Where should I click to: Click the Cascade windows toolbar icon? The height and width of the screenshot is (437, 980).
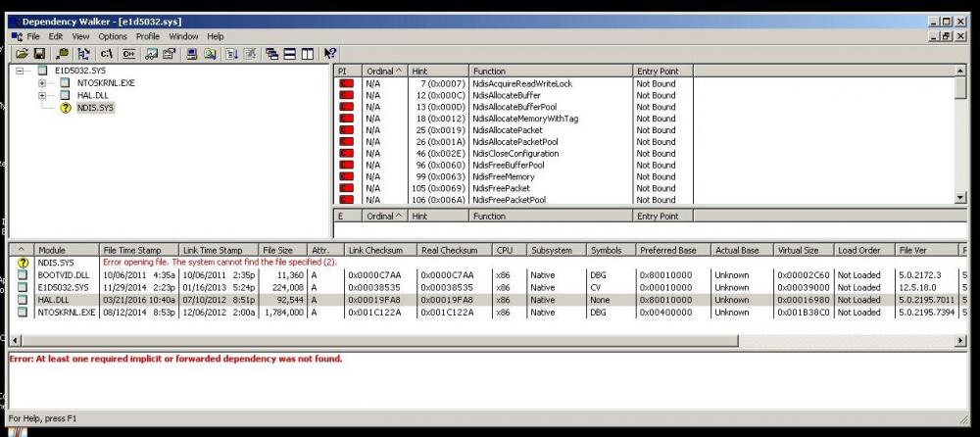[271, 53]
